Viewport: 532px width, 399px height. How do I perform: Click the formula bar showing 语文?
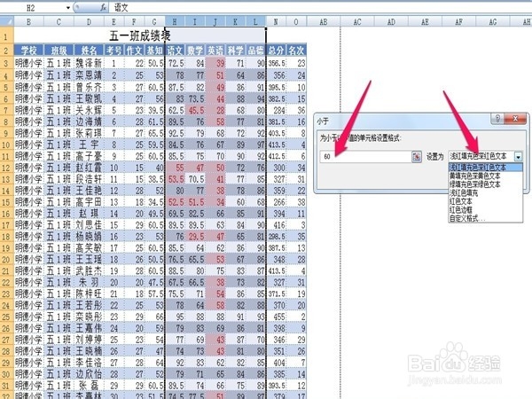pos(319,7)
